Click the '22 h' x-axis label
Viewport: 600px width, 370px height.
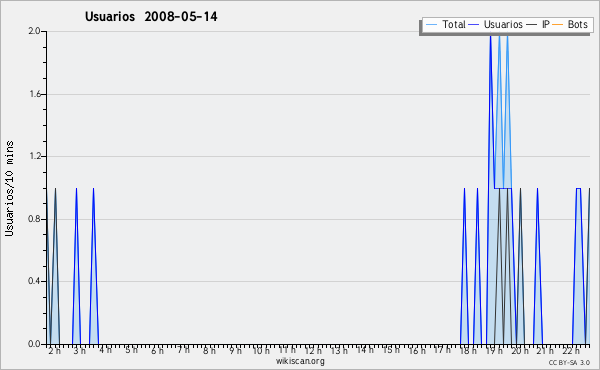571,351
